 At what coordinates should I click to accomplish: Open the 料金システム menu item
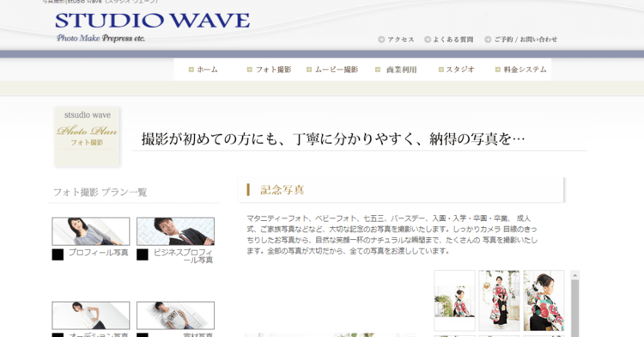tap(526, 70)
